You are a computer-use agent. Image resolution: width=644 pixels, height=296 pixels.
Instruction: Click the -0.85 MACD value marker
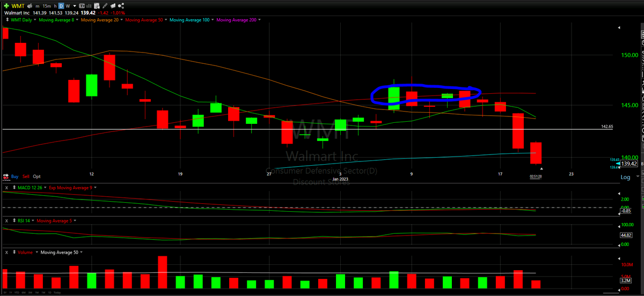[626, 211]
